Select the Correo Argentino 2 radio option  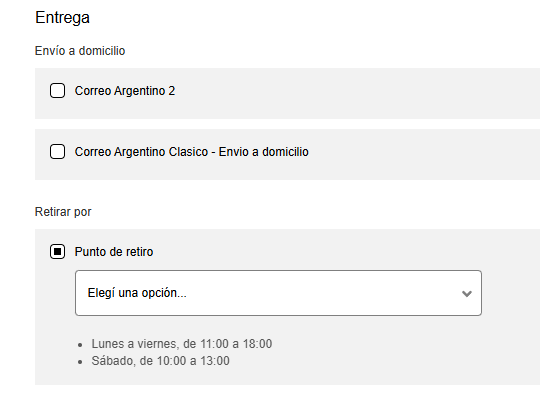[58, 91]
